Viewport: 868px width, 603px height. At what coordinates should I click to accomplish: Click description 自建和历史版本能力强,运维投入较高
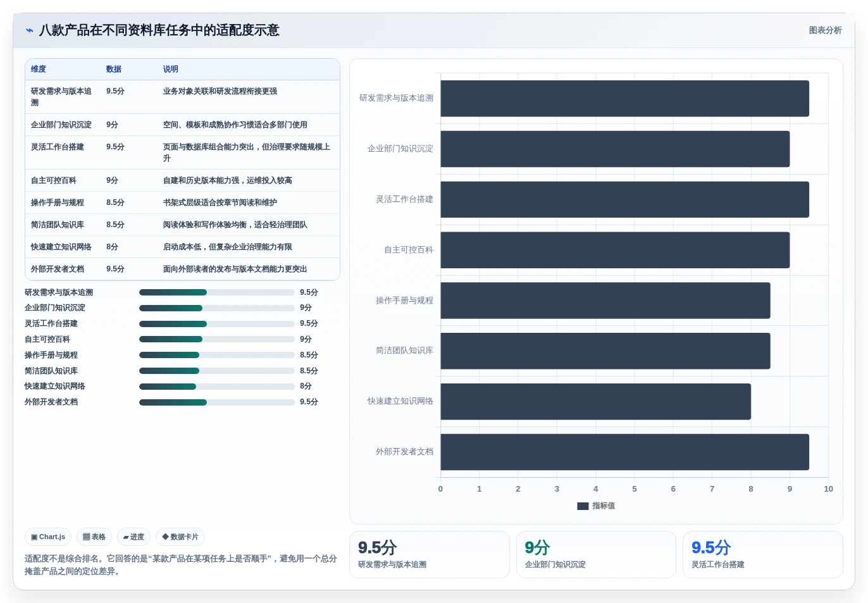[228, 180]
